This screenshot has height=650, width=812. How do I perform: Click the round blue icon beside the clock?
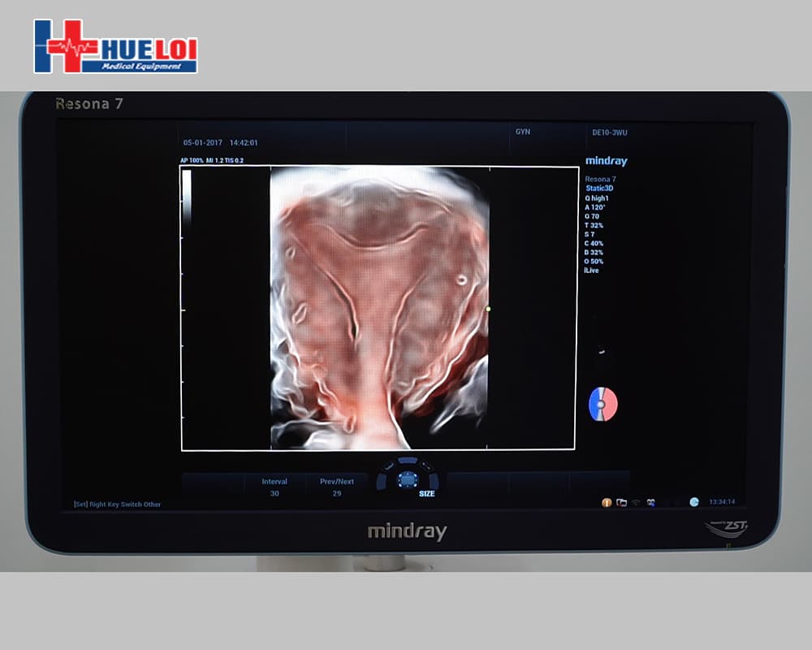coord(694,502)
